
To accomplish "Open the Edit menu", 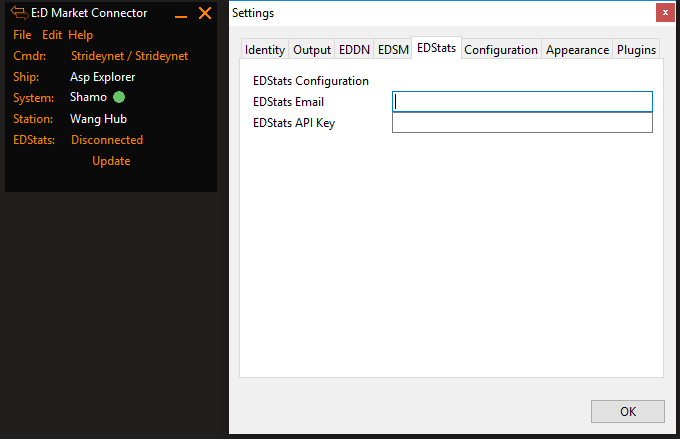I will 52,35.
